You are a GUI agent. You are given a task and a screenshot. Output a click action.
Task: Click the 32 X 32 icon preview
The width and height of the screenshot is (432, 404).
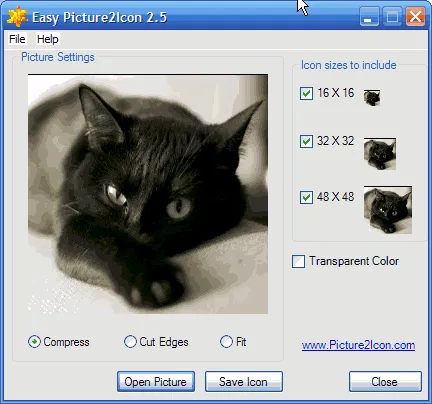[380, 154]
